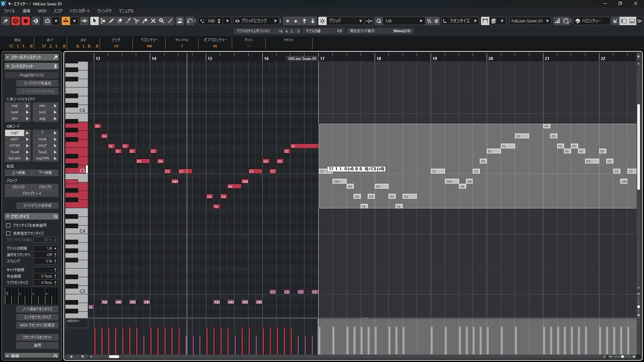
Task: Select the Erase tool
Action: pyautogui.click(x=119, y=21)
